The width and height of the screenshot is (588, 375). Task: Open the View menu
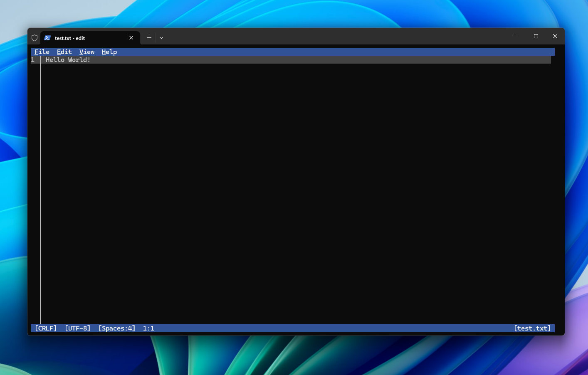click(x=87, y=52)
